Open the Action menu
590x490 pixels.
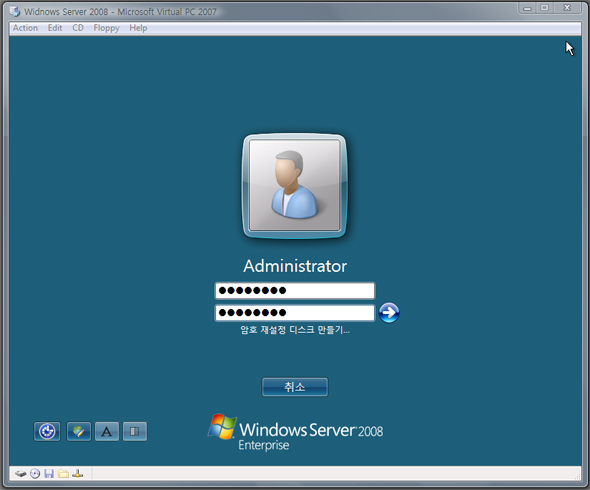click(25, 28)
